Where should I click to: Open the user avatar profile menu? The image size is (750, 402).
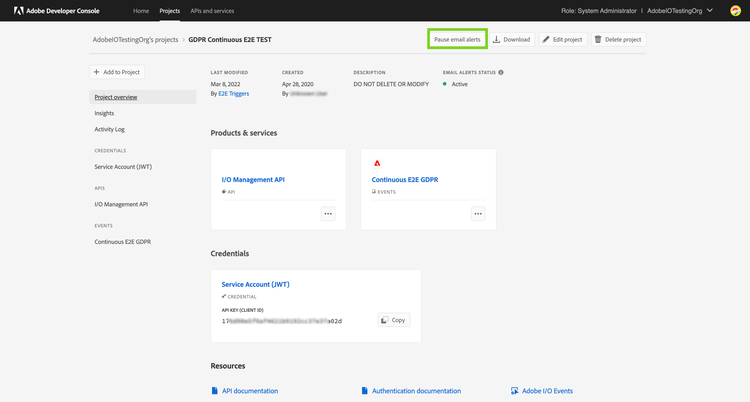tap(734, 11)
